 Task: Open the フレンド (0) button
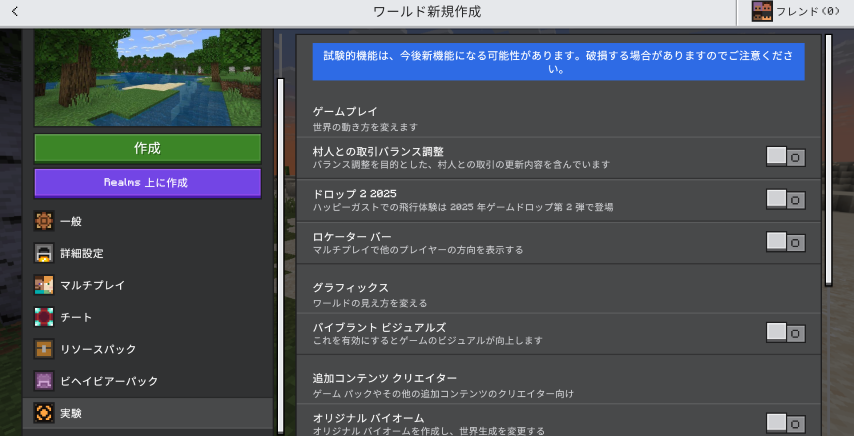[795, 11]
